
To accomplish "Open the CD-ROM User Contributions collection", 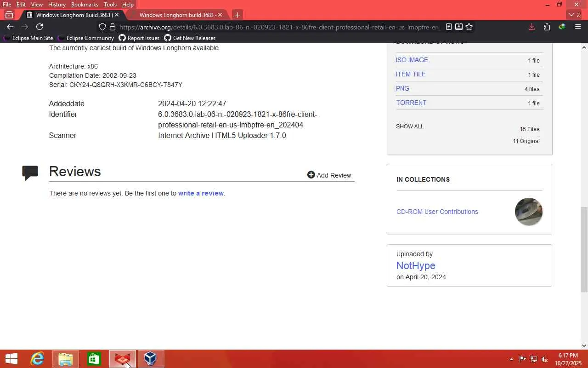I will point(437,212).
